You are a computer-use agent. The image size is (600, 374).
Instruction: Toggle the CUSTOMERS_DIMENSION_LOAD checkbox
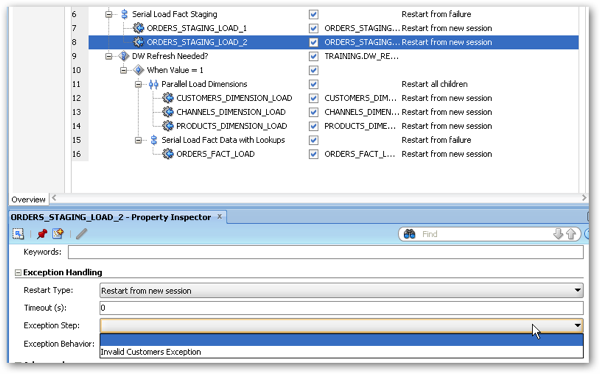click(313, 98)
